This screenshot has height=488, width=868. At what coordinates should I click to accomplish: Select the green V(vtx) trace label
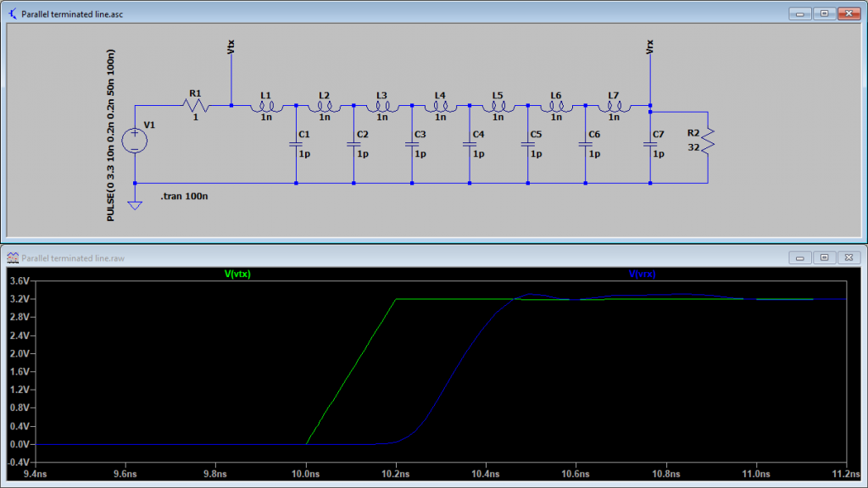coord(236,274)
